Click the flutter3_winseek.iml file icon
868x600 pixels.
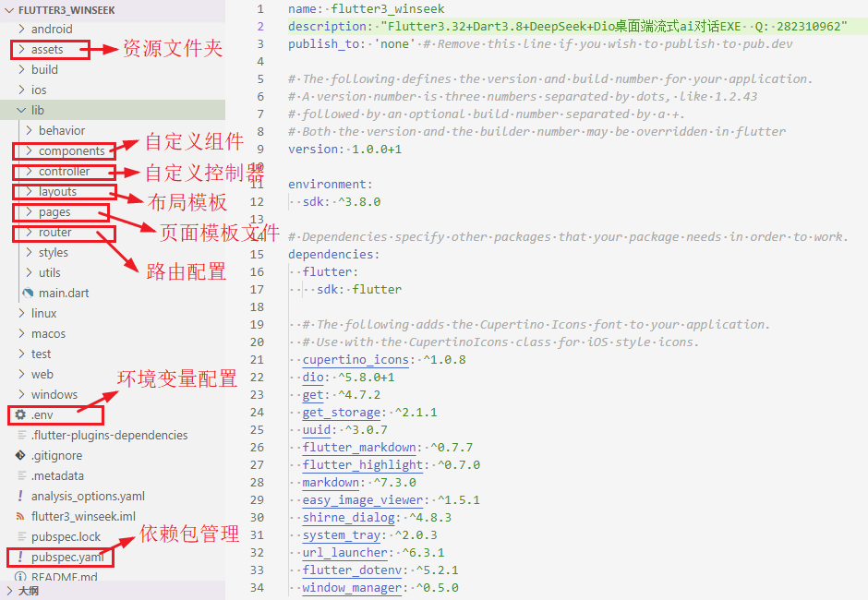click(20, 516)
